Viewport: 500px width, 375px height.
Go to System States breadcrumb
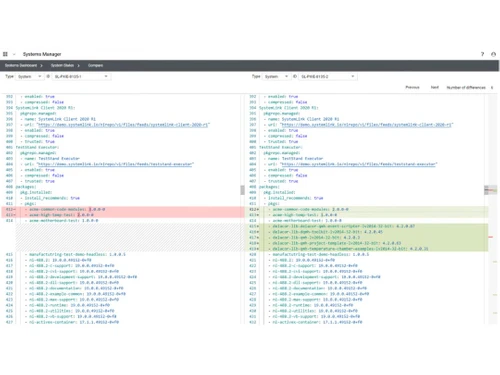tap(62, 65)
